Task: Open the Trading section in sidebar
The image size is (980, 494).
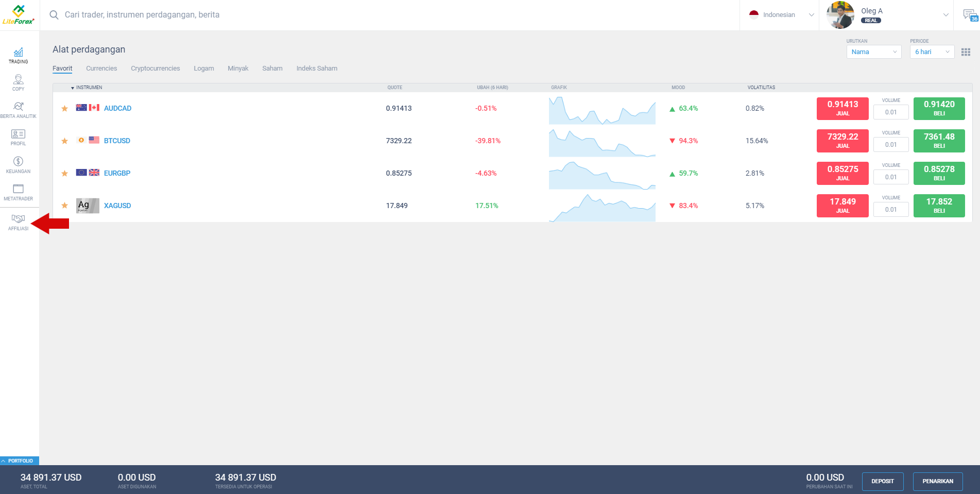Action: (19, 55)
